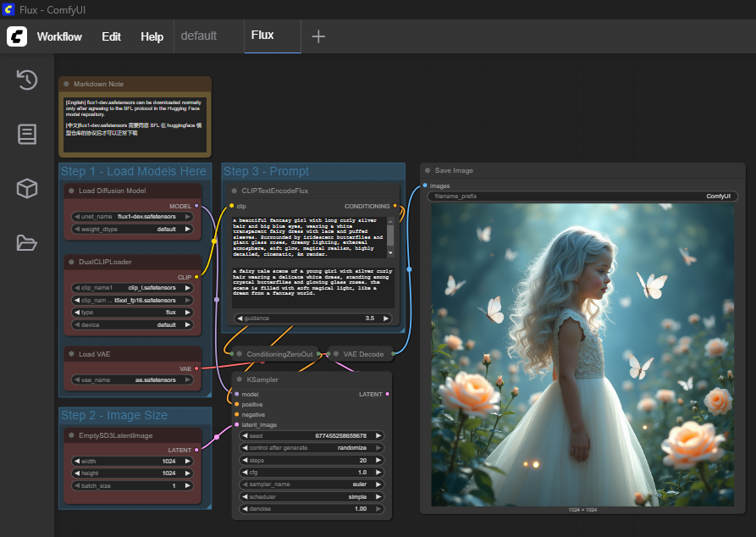756x537 pixels.
Task: Toggle collapse on Load Diffusion Model node
Action: [x=72, y=191]
